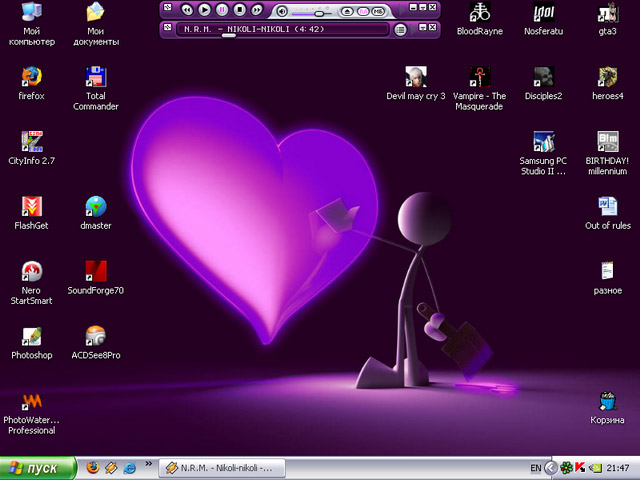Select the SoundForge70 desktop shortcut
Screen dimensions: 640x480
pos(96,278)
